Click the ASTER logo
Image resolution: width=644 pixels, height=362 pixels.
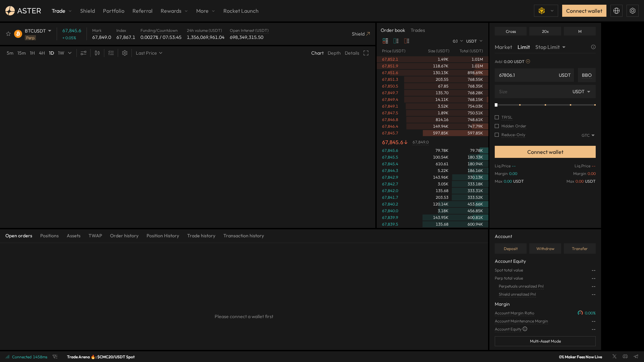pos(23,11)
